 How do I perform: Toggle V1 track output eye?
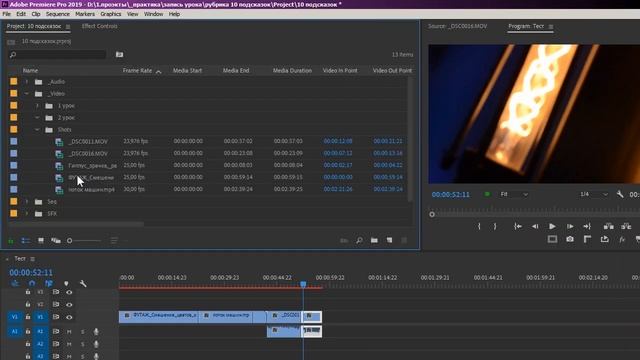point(69,317)
